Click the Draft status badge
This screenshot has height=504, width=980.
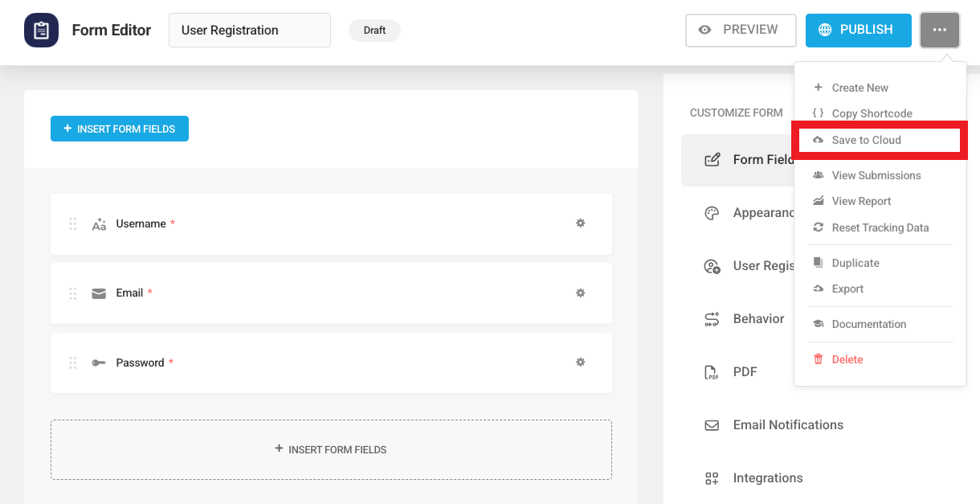[374, 30]
